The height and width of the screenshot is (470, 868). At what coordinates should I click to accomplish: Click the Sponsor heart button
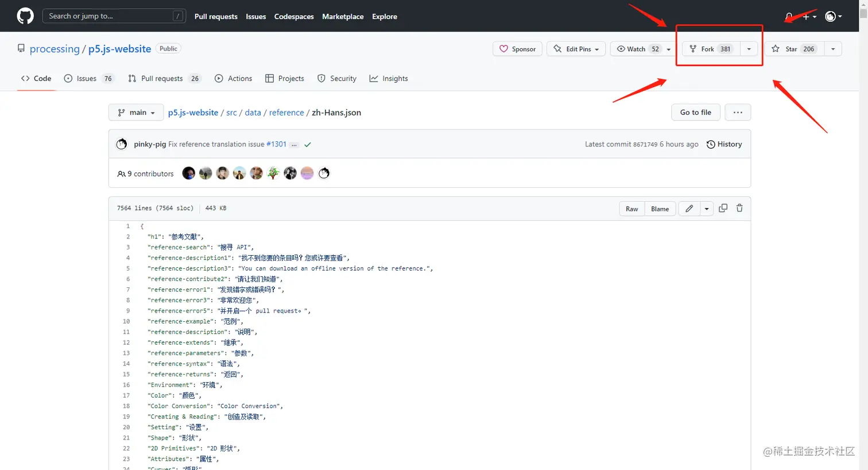tap(517, 49)
